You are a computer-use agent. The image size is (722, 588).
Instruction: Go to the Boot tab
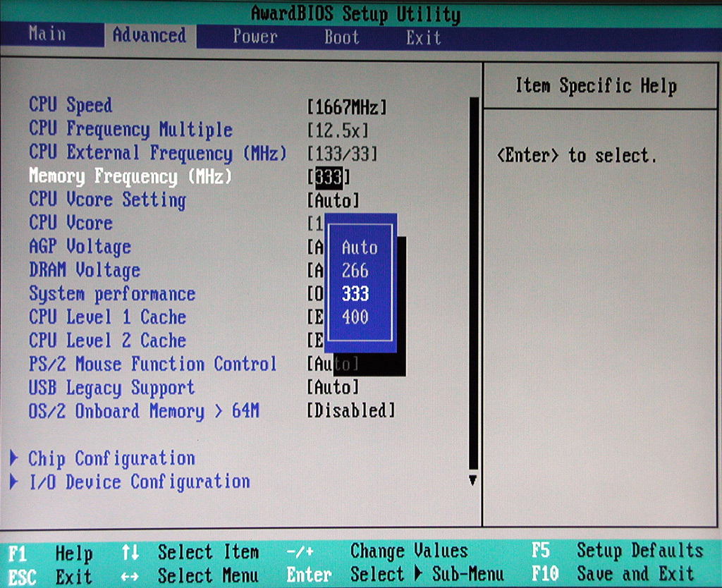pos(341,37)
